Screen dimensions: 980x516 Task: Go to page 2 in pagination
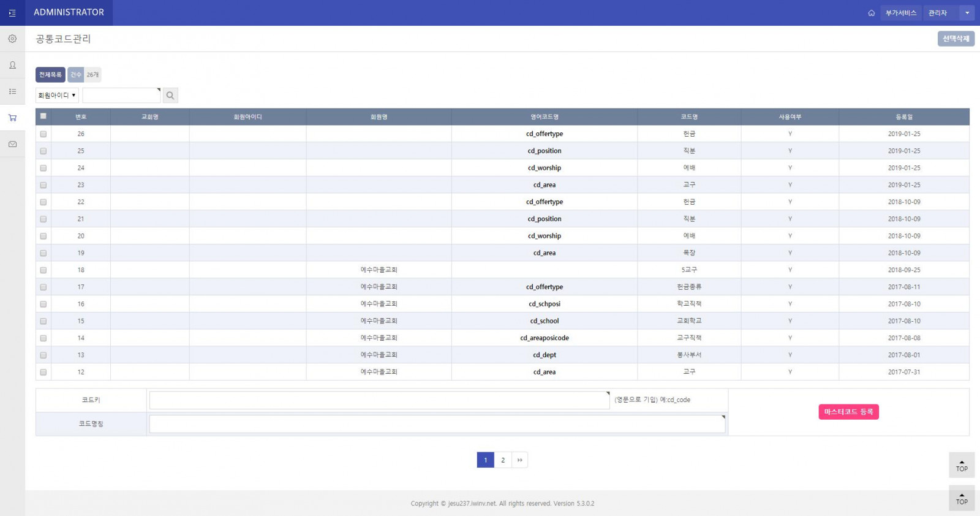(x=503, y=460)
